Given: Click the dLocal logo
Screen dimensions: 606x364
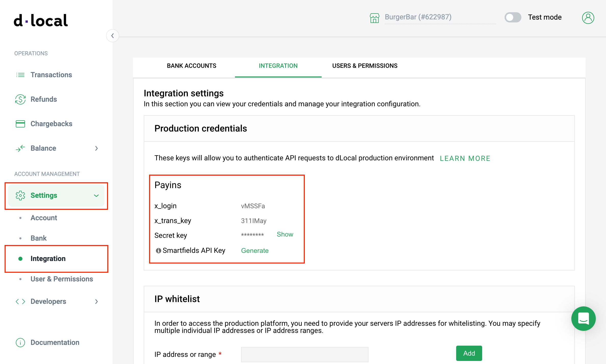Looking at the screenshot, I should pyautogui.click(x=41, y=20).
